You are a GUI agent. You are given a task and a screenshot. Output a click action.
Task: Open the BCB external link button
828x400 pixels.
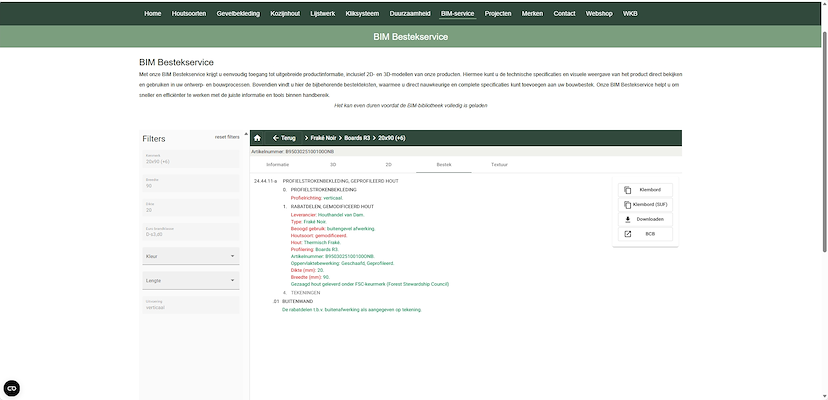[644, 234]
